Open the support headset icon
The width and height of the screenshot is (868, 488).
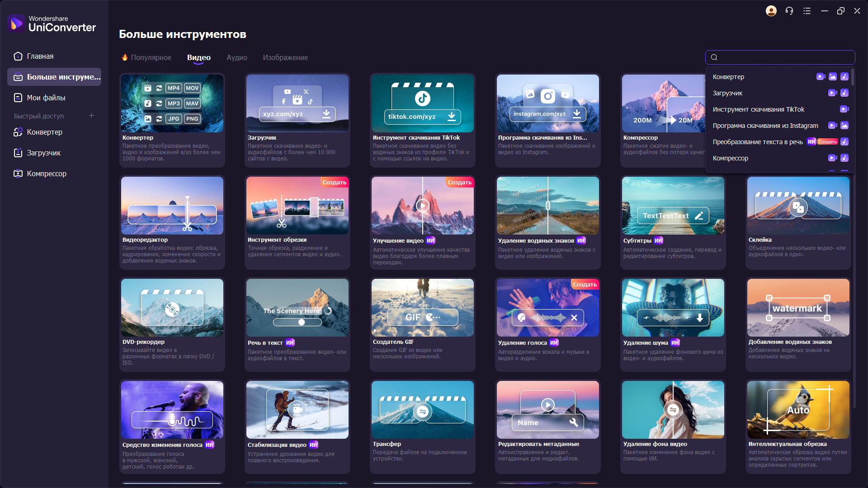tap(789, 11)
